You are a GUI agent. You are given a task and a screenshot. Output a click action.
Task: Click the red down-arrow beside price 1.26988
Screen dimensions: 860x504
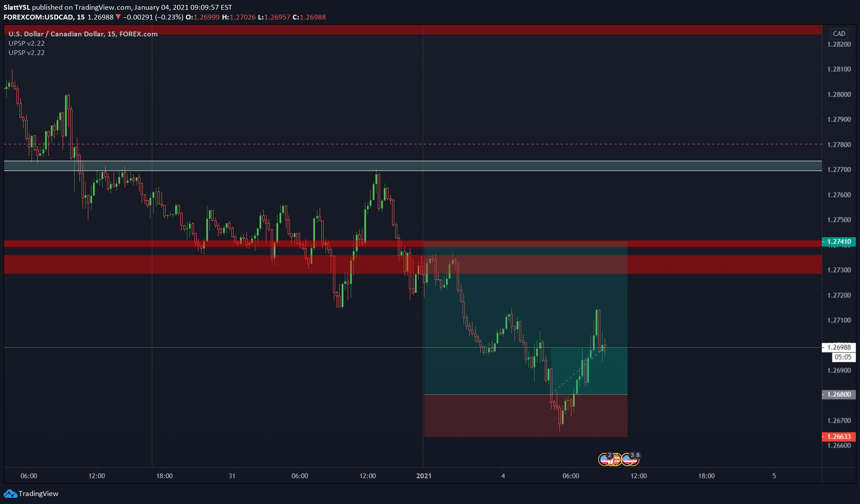click(x=118, y=17)
